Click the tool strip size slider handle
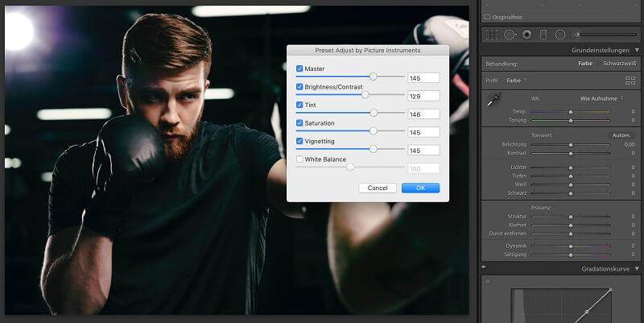 click(x=577, y=35)
